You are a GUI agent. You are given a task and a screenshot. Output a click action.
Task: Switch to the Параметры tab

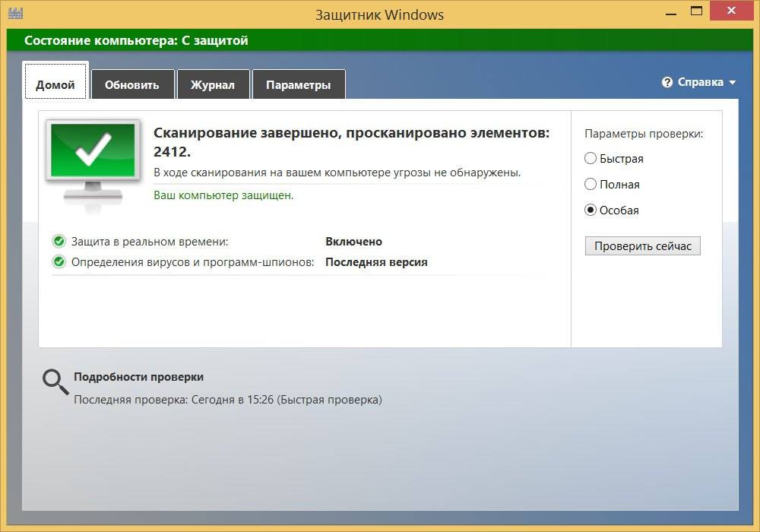click(299, 84)
